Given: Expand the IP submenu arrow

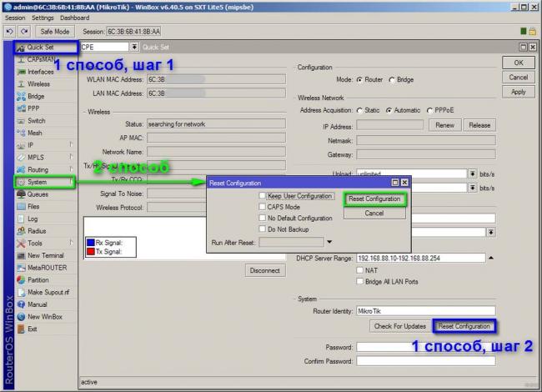Looking at the screenshot, I should [71, 145].
